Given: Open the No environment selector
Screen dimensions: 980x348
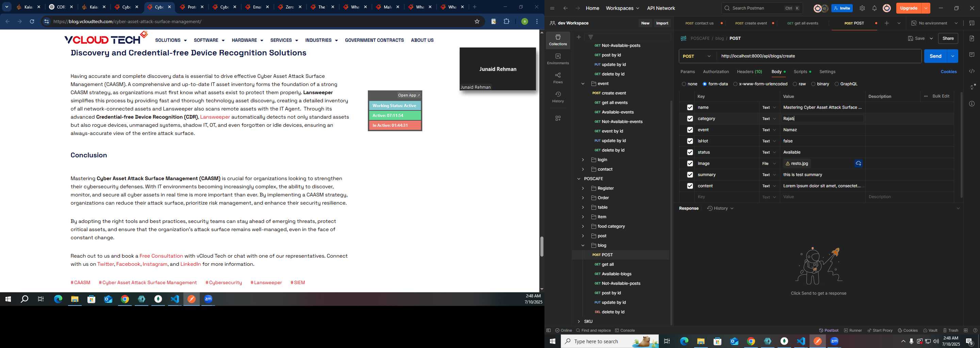Looking at the screenshot, I should 934,23.
